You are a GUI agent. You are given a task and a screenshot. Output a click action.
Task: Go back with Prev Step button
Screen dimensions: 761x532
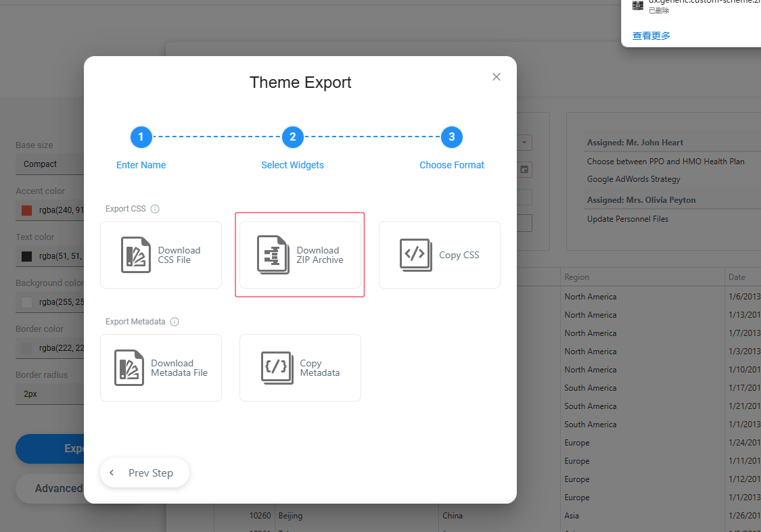[145, 473]
